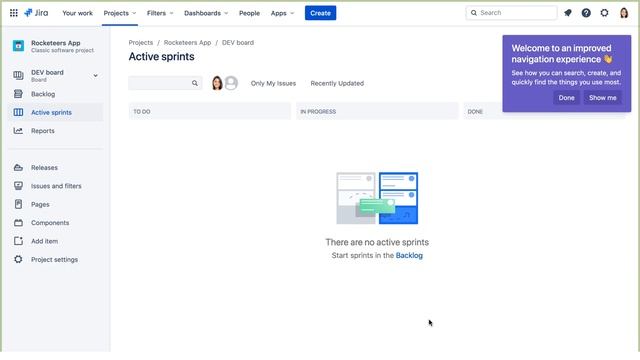Click search icon in top search bar

coord(473,13)
